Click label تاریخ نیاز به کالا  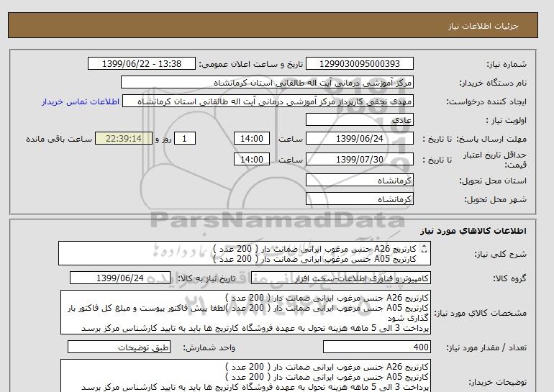206,278
